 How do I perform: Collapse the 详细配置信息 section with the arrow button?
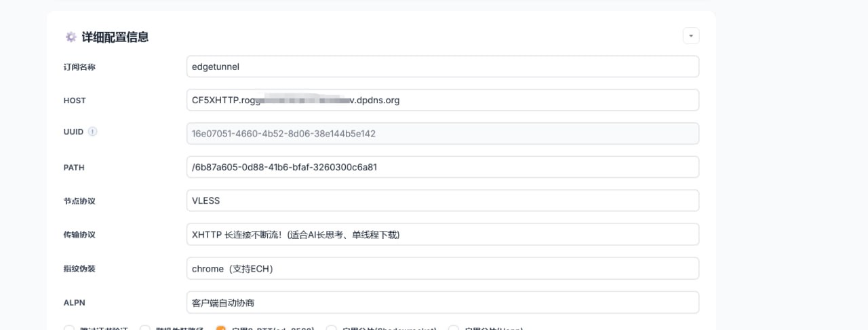691,35
